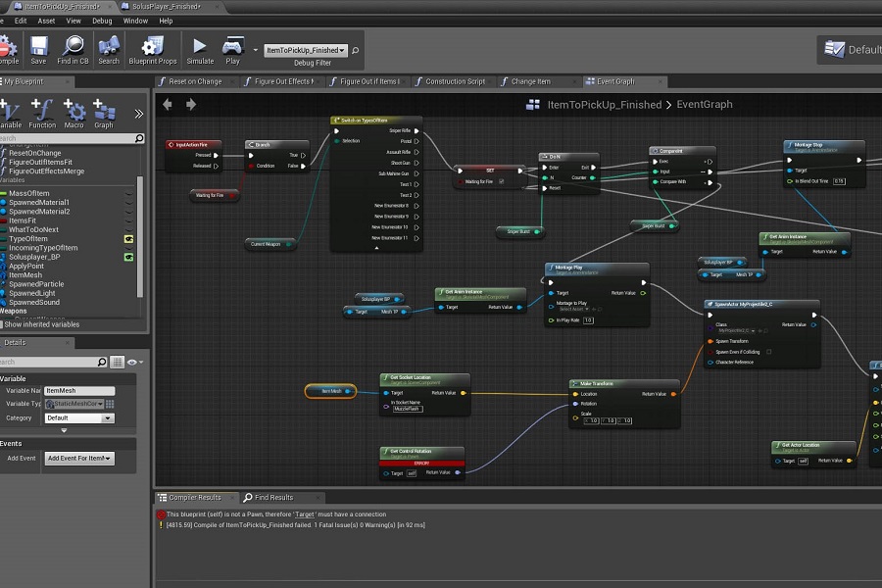This screenshot has width=882, height=588.
Task: Switch to the Find Results tab
Action: [x=272, y=497]
